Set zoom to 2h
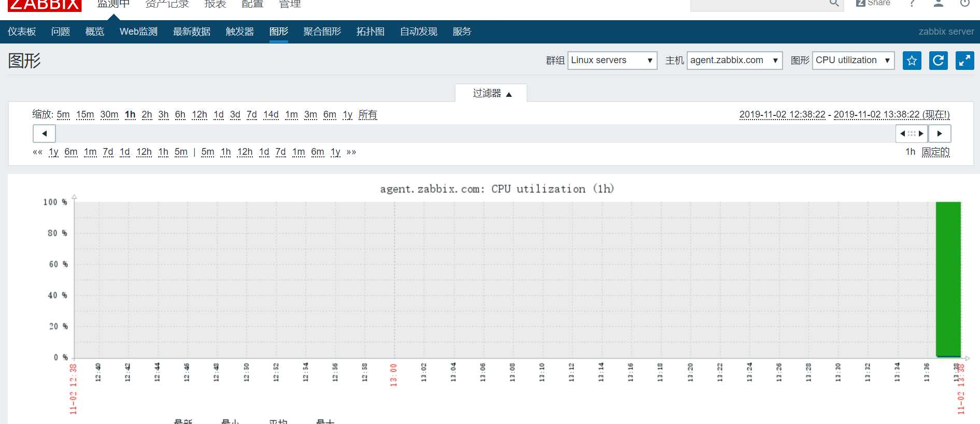980x424 pixels. coord(147,115)
